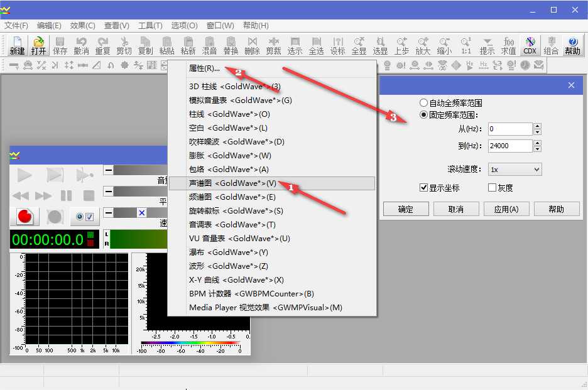The height and width of the screenshot is (390, 588).
Task: Decrease the 到(Hz) value with down arrow
Action: point(537,149)
